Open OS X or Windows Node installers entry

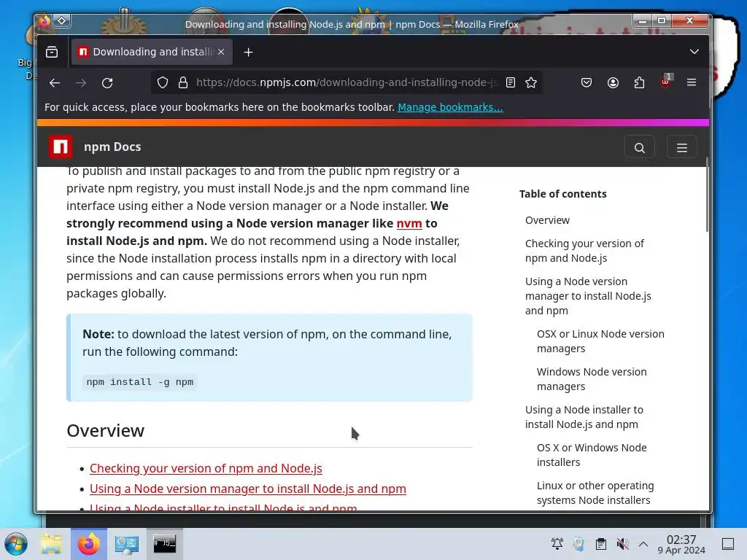click(x=592, y=455)
